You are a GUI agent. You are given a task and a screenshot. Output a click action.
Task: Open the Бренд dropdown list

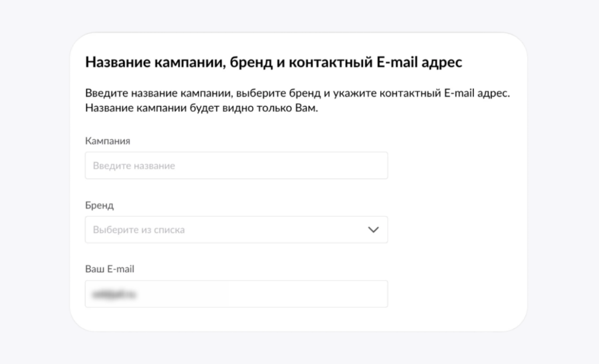[x=236, y=230]
